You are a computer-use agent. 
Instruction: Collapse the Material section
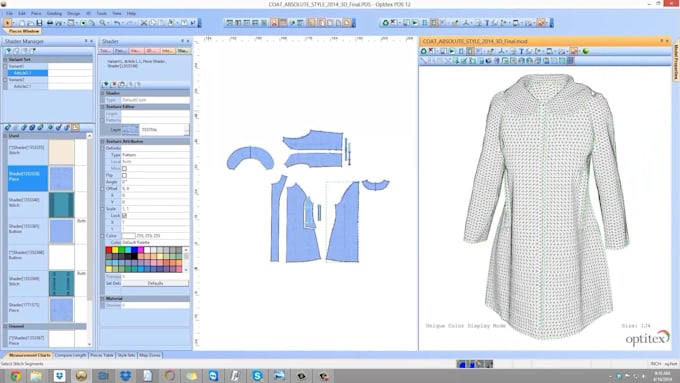pos(103,298)
